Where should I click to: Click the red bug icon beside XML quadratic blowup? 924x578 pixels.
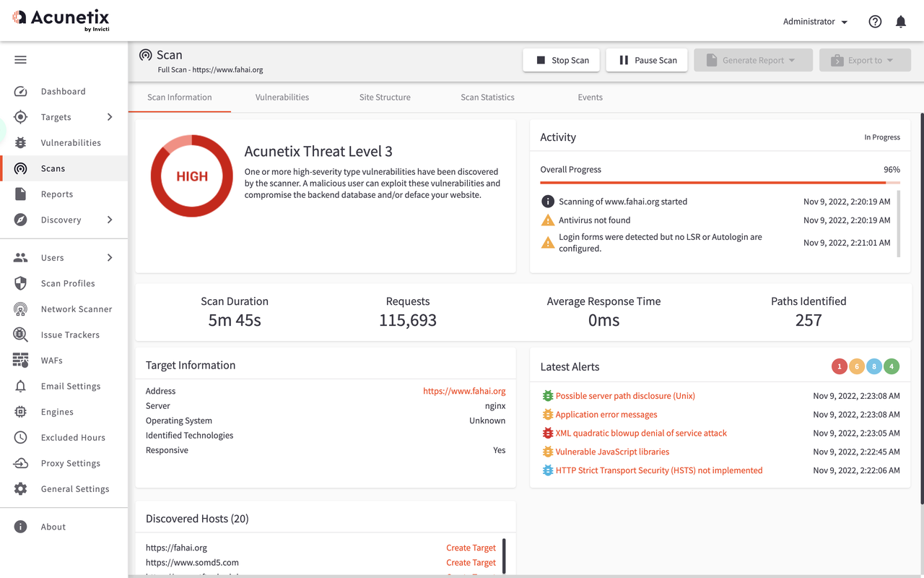(548, 433)
